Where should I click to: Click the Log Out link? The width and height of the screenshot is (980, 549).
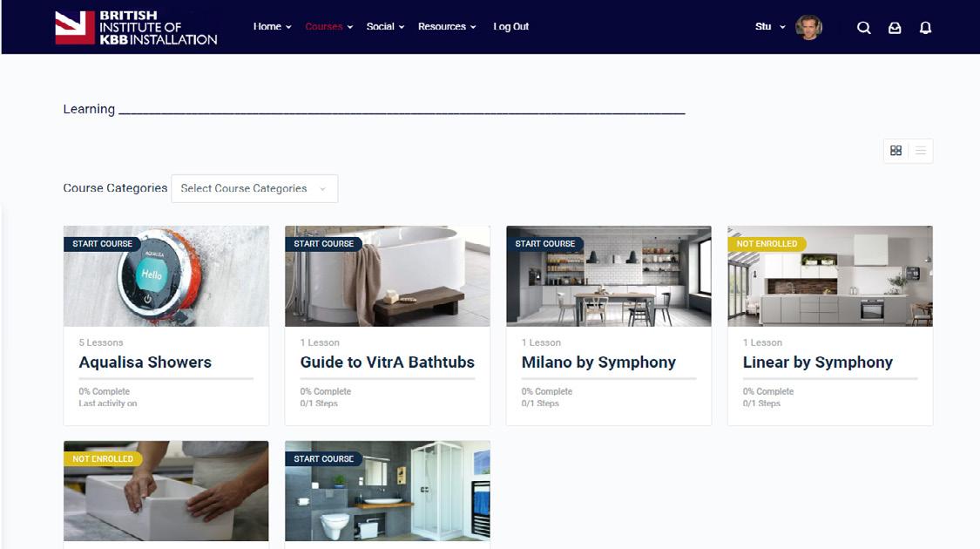click(x=510, y=26)
